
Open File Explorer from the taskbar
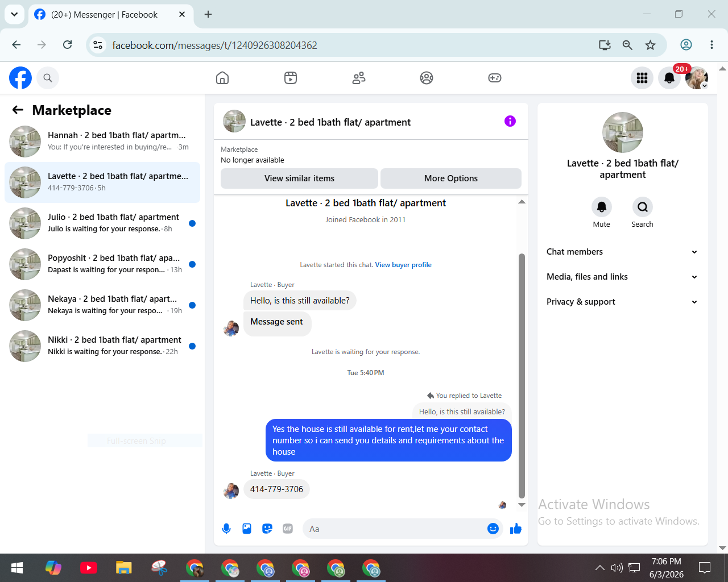(x=124, y=568)
